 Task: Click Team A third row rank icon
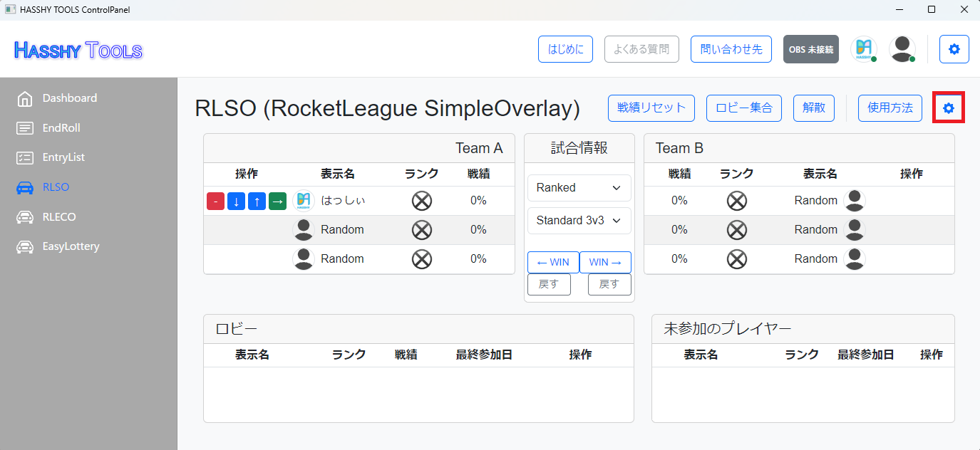click(422, 259)
